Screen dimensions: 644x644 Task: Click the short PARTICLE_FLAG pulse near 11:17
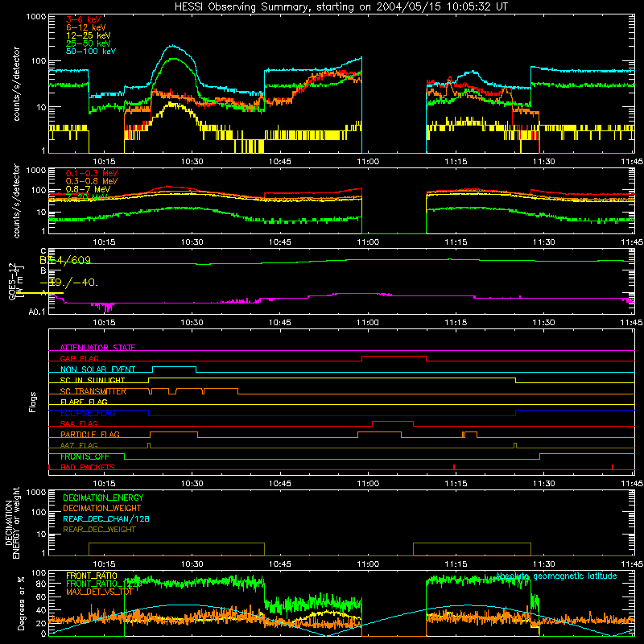pyautogui.click(x=470, y=433)
